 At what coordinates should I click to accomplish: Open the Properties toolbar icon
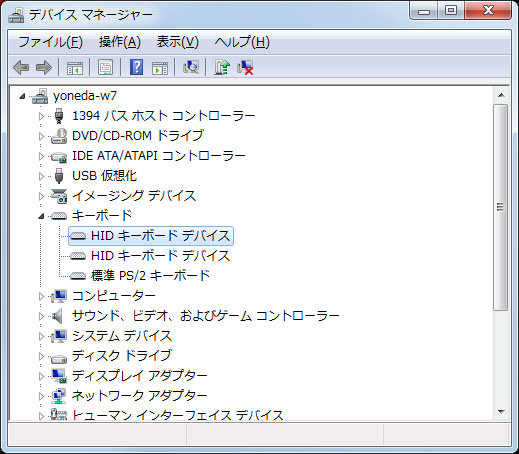tap(106, 67)
